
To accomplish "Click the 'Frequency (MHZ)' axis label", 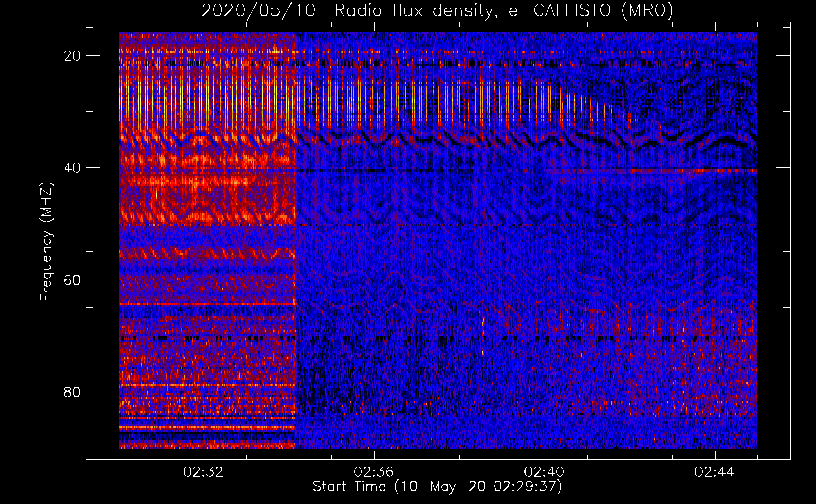I will [x=46, y=242].
